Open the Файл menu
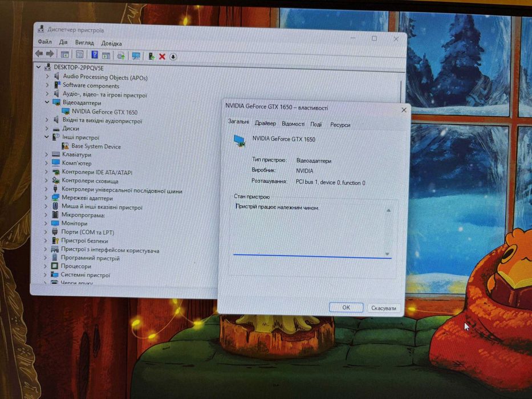 pyautogui.click(x=45, y=42)
